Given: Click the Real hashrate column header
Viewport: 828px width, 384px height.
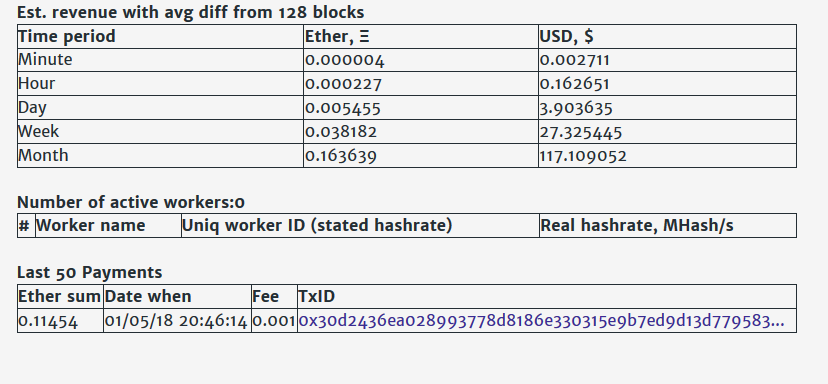Looking at the screenshot, I should 637,226.
